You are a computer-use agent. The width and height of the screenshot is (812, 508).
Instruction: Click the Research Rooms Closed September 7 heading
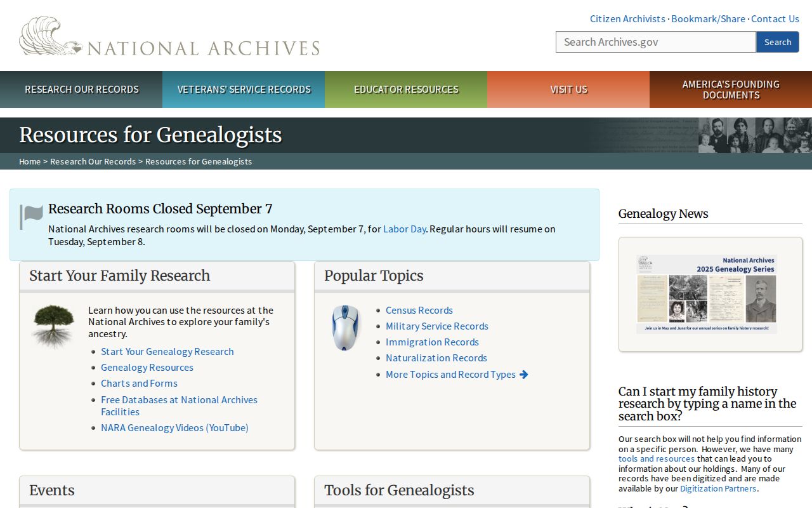160,209
